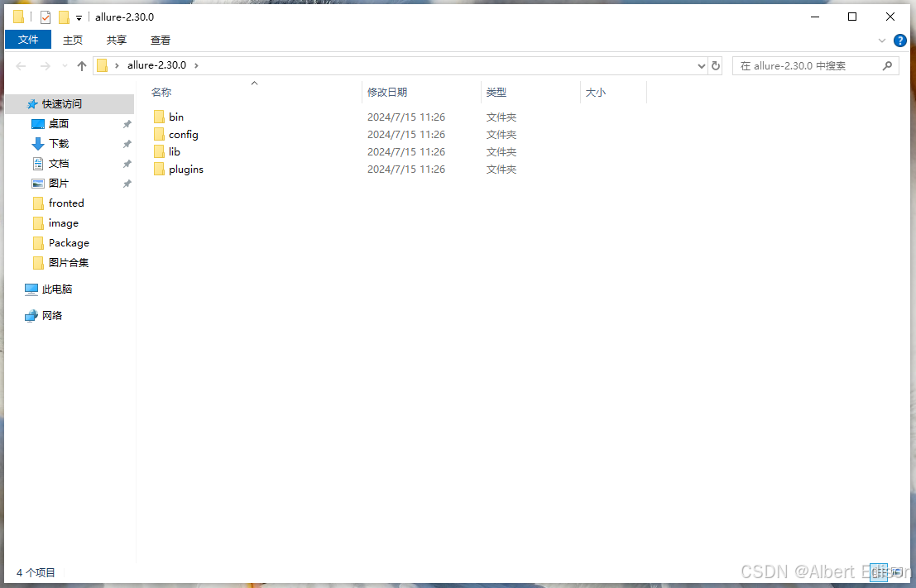
Task: Select allure-2.30.0 in the address path
Action: pyautogui.click(x=156, y=65)
